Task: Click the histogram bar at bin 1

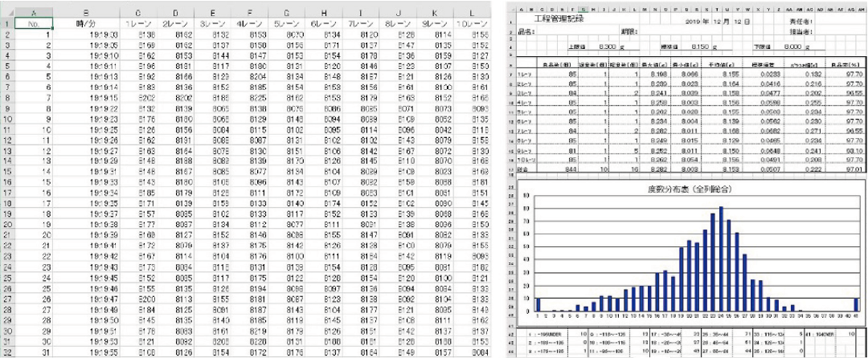Action: [538, 305]
